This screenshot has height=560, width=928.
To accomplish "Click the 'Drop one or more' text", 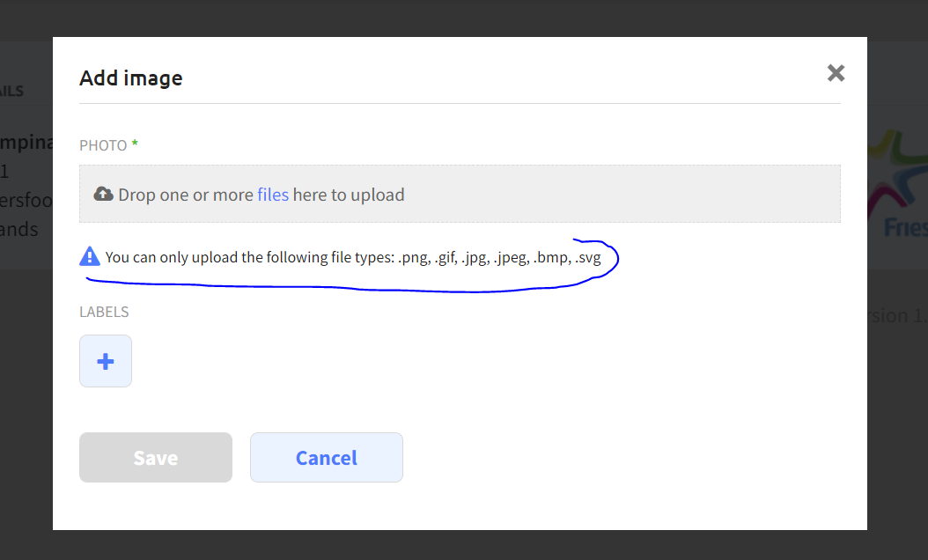I will 186,195.
